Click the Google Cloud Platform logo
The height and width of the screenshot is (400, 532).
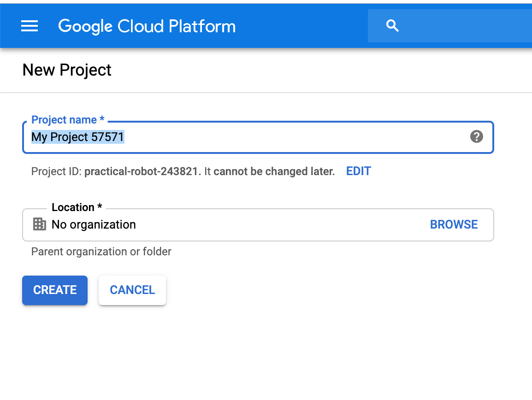coord(147,26)
